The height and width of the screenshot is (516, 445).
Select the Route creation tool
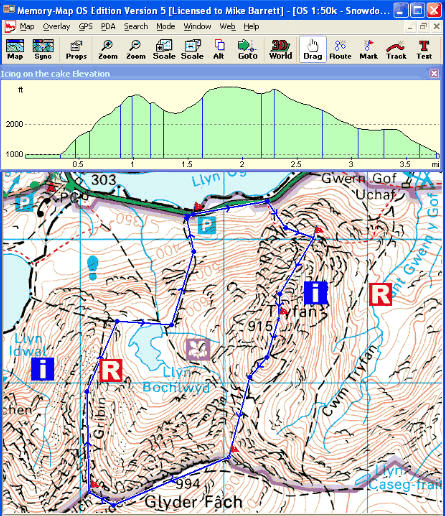[340, 49]
